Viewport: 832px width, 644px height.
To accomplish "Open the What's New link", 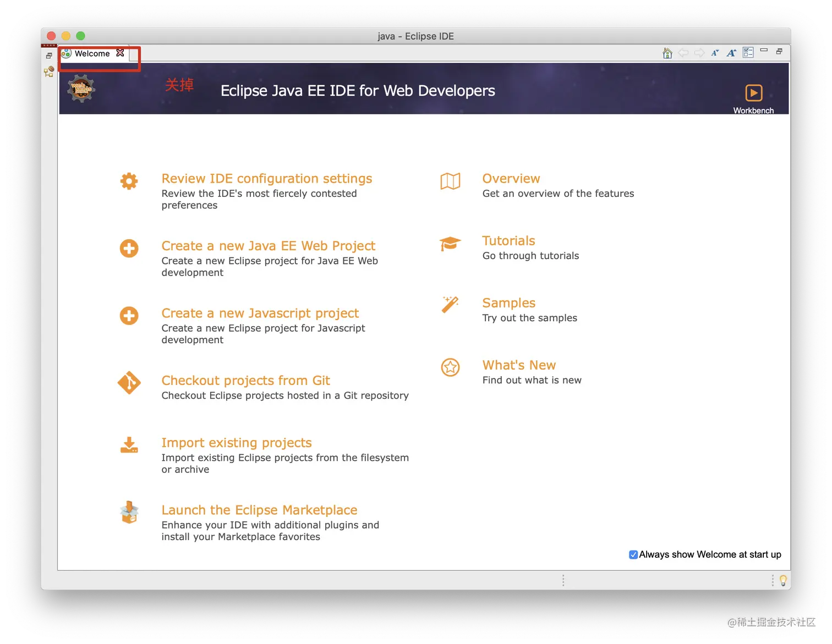I will (x=519, y=365).
